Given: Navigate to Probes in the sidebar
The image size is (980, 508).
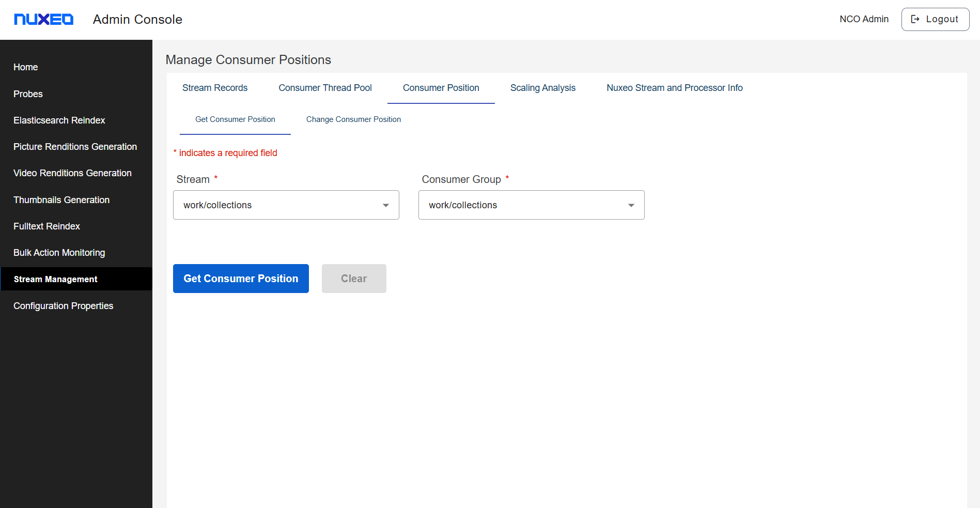Looking at the screenshot, I should [28, 94].
